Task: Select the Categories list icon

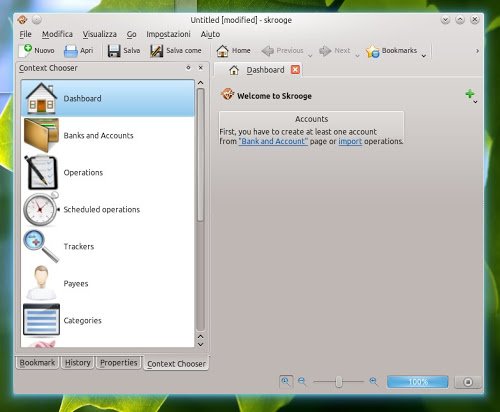Action: tap(41, 320)
